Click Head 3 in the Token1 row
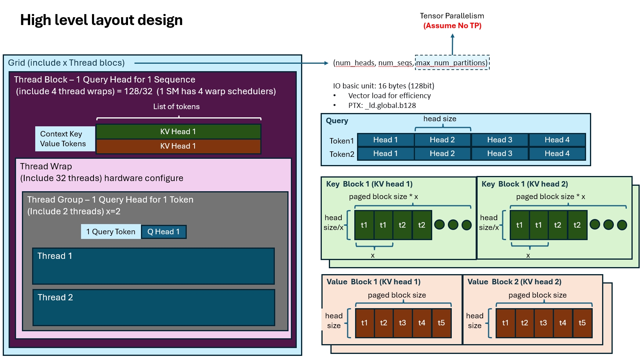Screen dimensions: 644x359 pyautogui.click(x=500, y=140)
